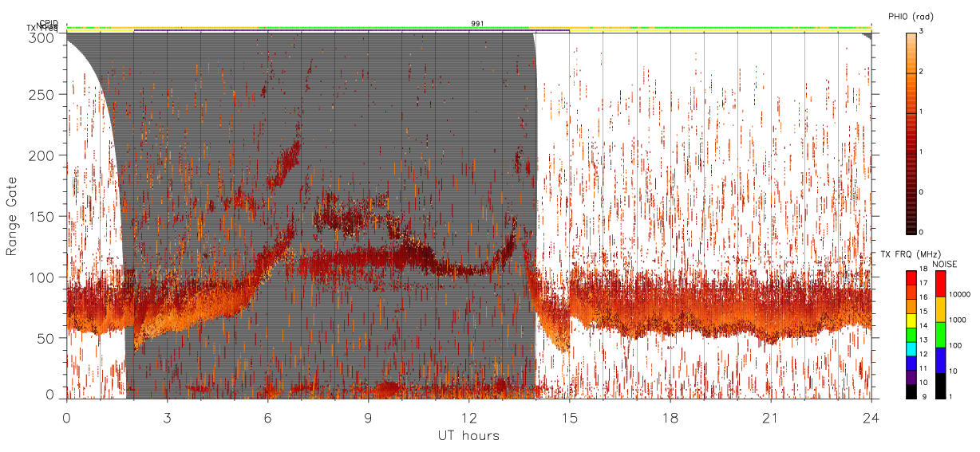
Task: Click the green NOISE color band
Action: [939, 335]
